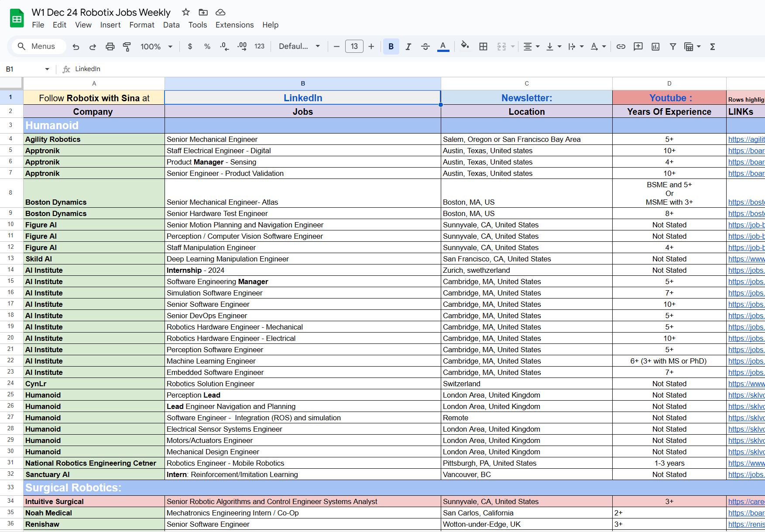Toggle Bold formatting
The image size is (765, 532).
(x=391, y=46)
